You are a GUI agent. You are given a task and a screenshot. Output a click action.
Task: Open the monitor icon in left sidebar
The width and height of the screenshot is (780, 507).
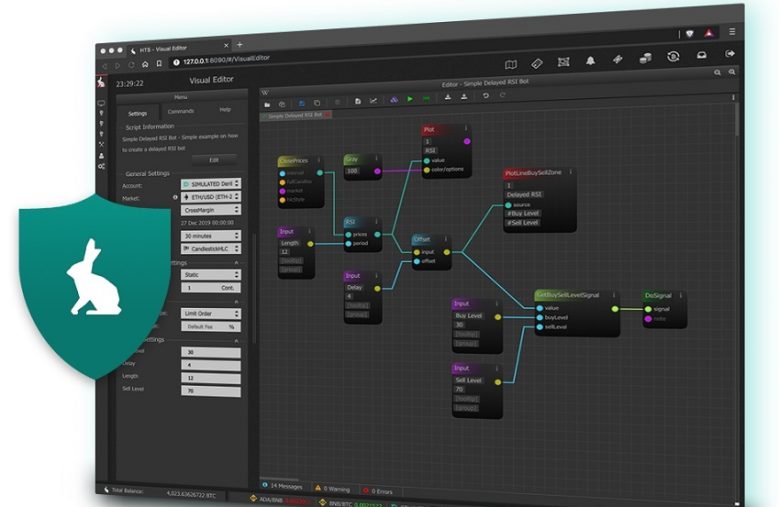pos(101,103)
